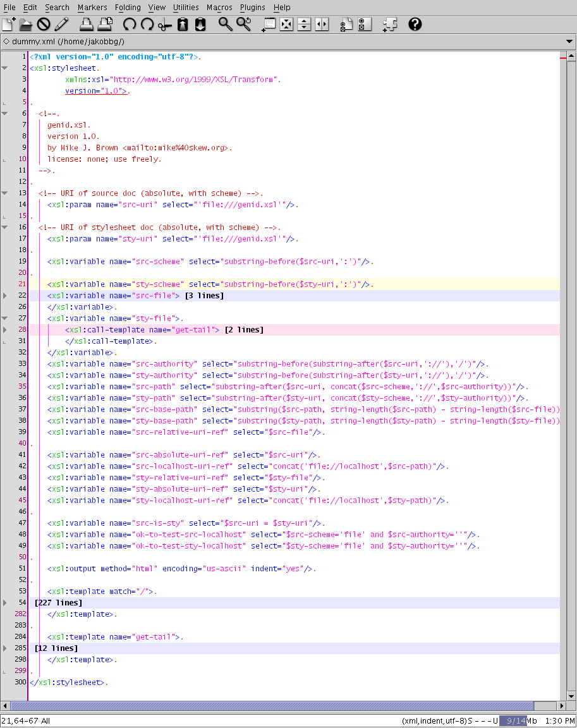Screen dimensions: 577x728
Task: Create a new file with toolbar icon
Action: pyautogui.click(x=9, y=24)
